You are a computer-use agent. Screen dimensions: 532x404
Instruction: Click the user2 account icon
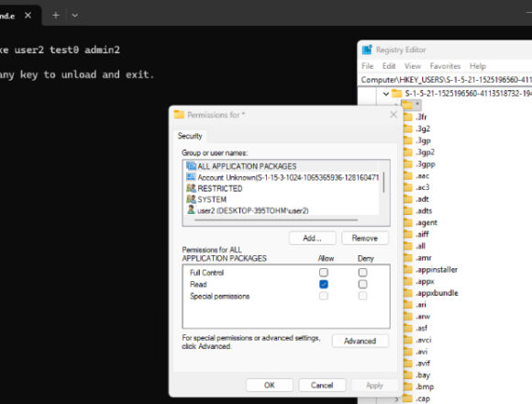191,210
